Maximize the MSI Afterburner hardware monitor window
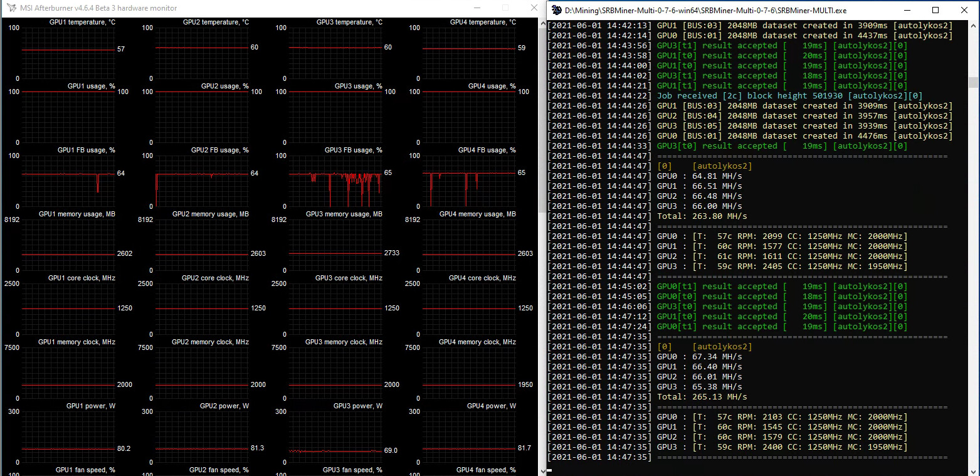The width and height of the screenshot is (980, 476). click(x=505, y=8)
